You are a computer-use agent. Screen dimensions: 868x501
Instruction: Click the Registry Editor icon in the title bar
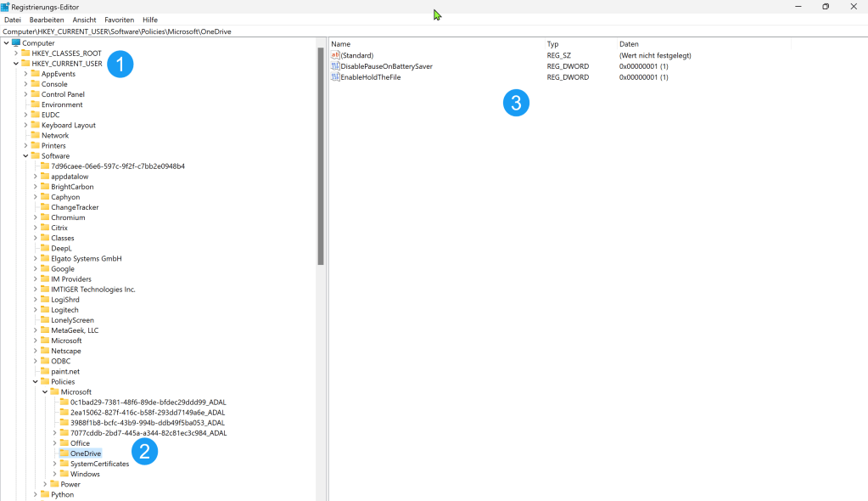(x=7, y=7)
